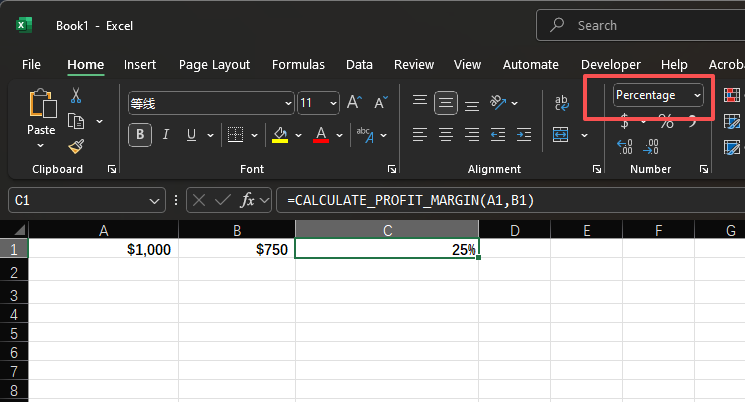The image size is (745, 402).
Task: Align text to top
Action: [x=420, y=102]
